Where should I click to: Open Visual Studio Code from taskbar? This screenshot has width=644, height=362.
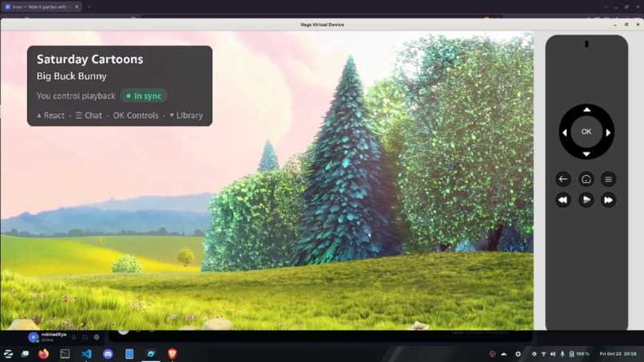point(86,354)
